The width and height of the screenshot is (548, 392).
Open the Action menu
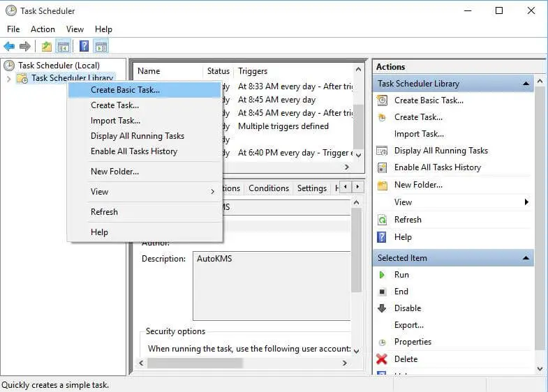tap(43, 29)
